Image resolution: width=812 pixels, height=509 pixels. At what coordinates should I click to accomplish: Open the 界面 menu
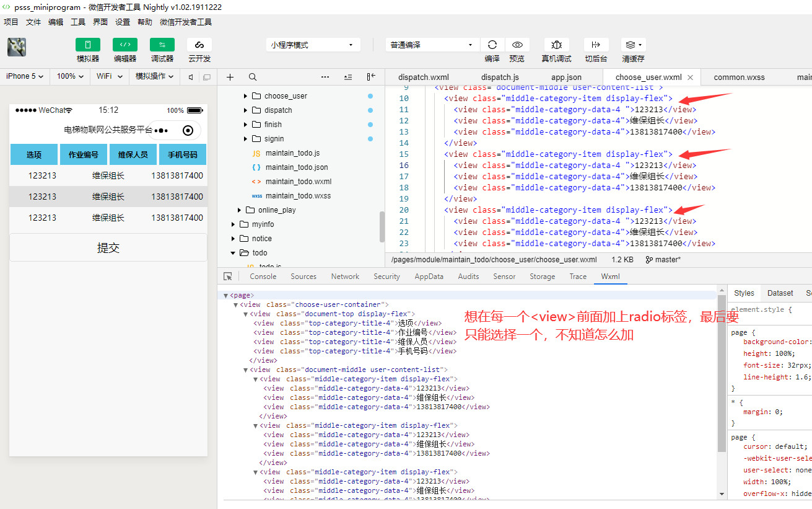pos(100,22)
